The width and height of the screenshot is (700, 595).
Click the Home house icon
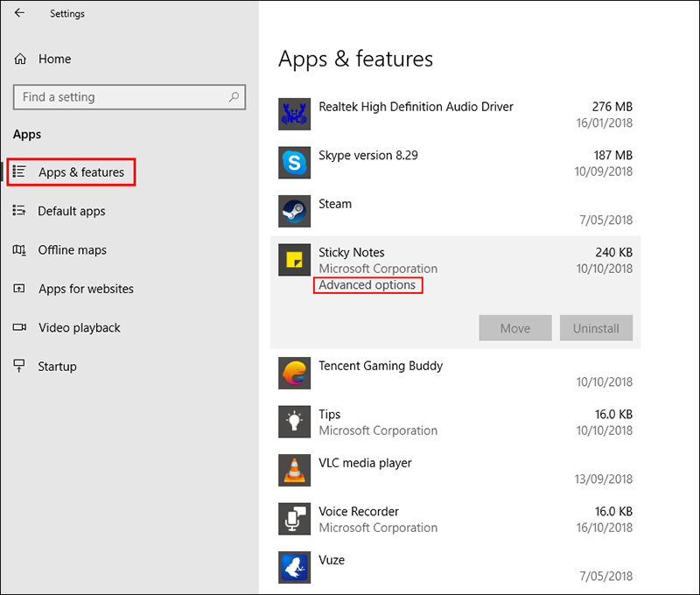[x=20, y=59]
